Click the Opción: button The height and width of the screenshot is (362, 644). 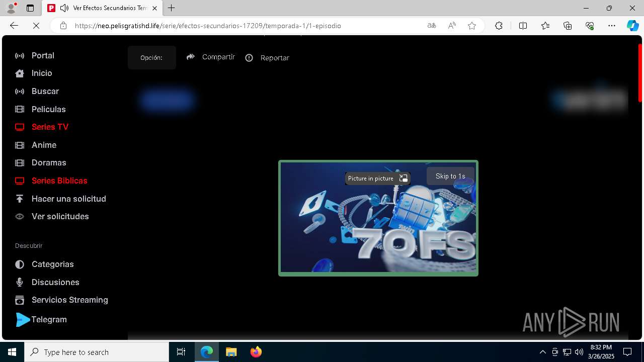(x=151, y=57)
